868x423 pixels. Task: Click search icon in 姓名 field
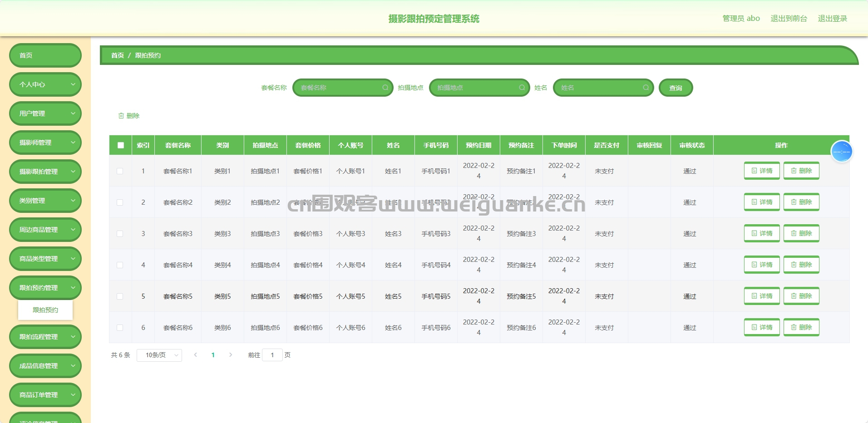(646, 88)
